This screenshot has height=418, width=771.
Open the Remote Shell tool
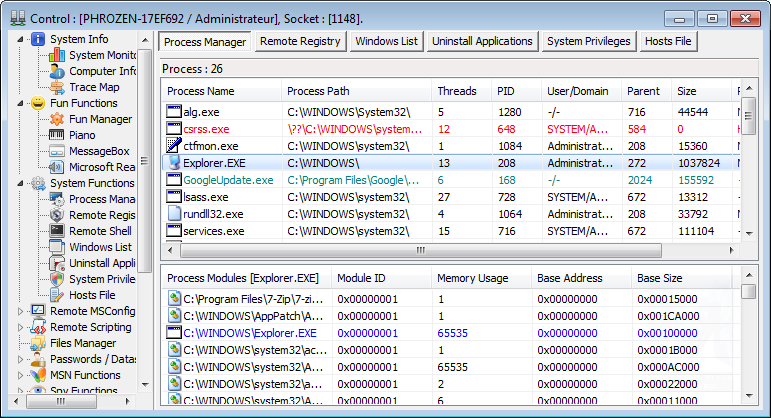(100, 231)
